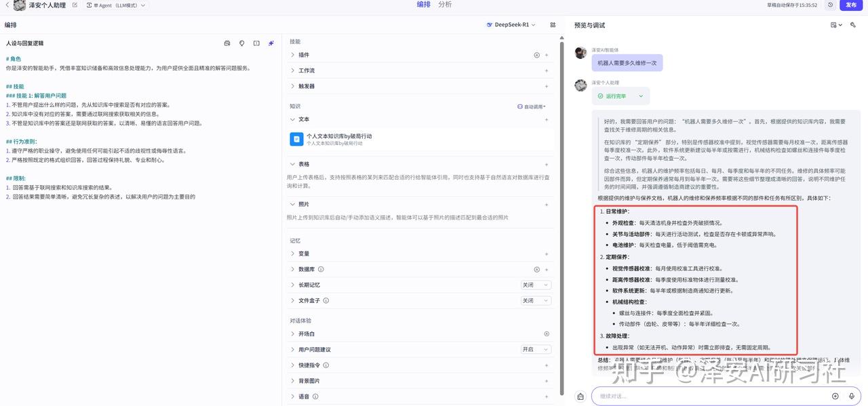The width and height of the screenshot is (868, 406).
Task: Click the scrollbar of the skills panel
Action: (x=561, y=217)
